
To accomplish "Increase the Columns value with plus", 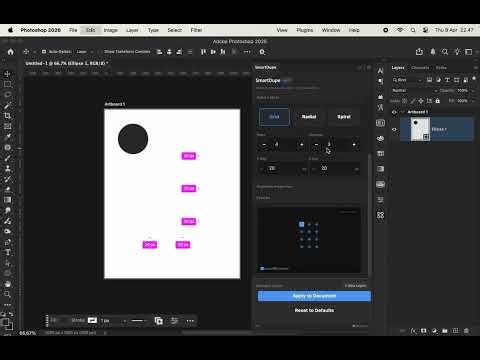I will pyautogui.click(x=354, y=145).
